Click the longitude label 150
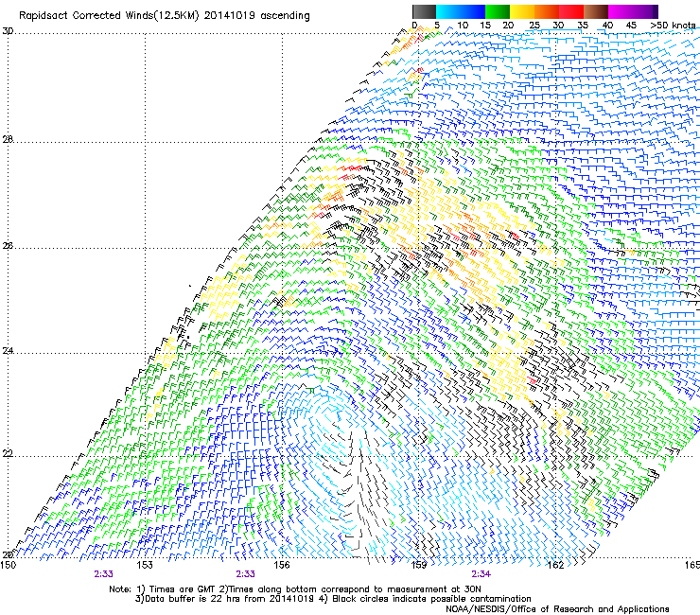700x615 pixels. pyautogui.click(x=8, y=565)
